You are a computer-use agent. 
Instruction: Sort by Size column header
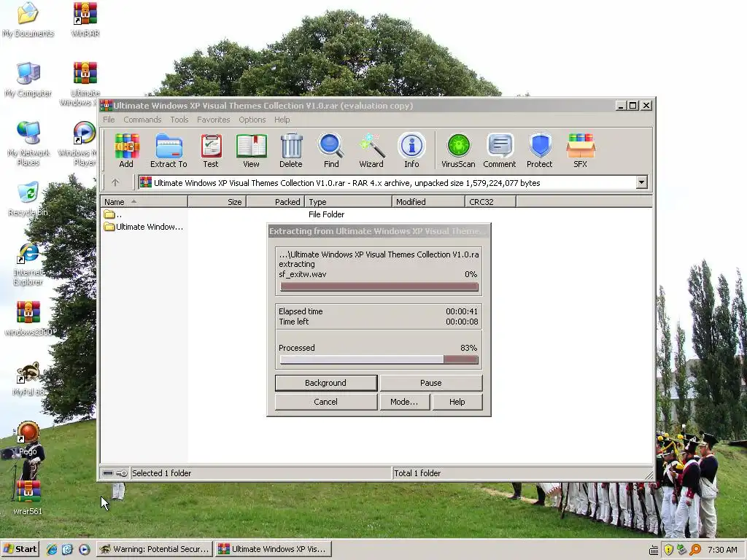click(217, 202)
